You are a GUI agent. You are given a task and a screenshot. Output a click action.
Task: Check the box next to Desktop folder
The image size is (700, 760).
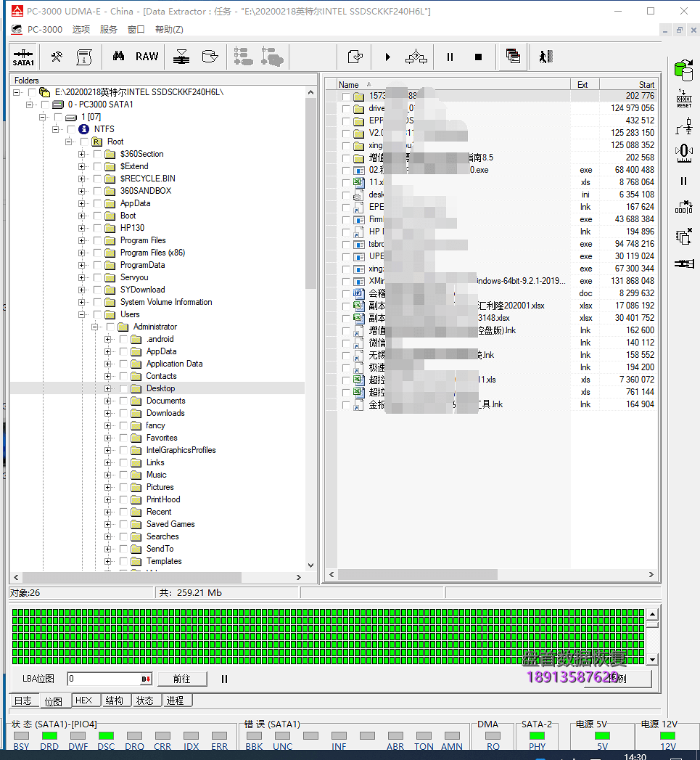tap(123, 389)
